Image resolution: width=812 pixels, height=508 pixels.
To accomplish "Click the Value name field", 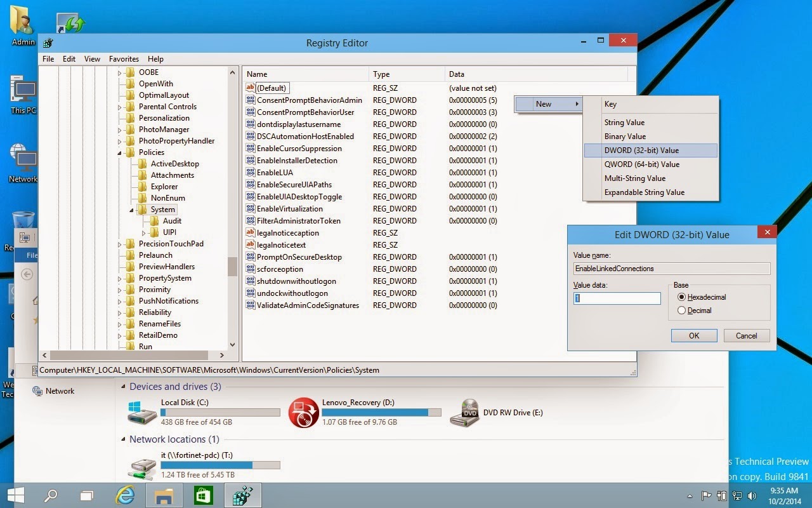I will [672, 269].
